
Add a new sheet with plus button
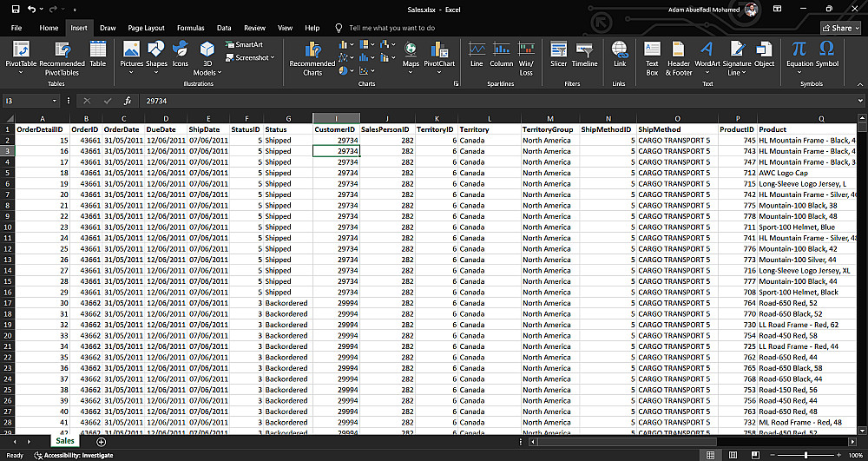pos(101,442)
